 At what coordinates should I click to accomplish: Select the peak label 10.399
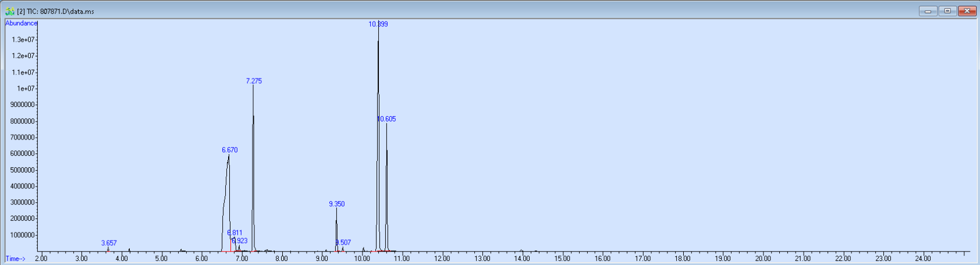pyautogui.click(x=378, y=24)
